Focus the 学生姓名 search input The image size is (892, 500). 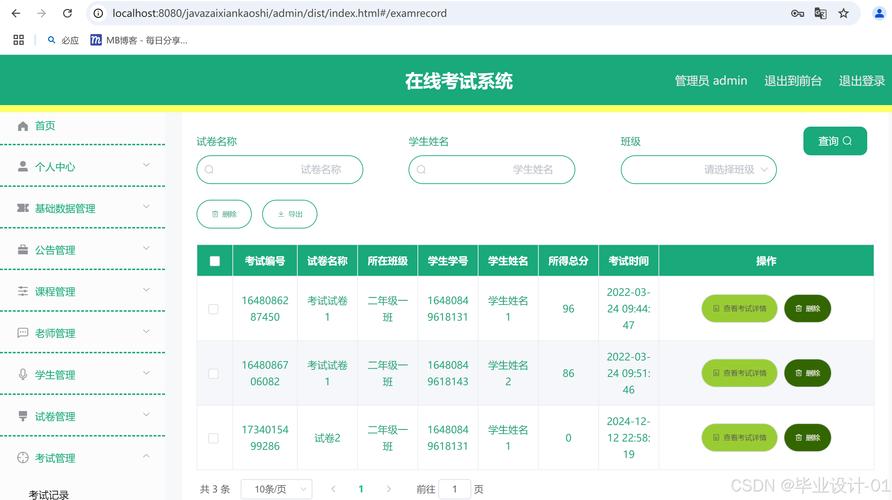point(492,170)
